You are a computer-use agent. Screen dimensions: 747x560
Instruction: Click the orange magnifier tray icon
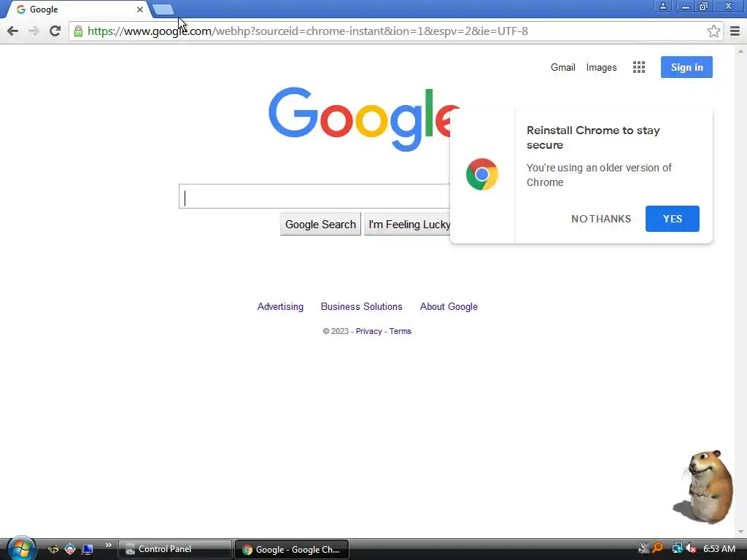(658, 548)
